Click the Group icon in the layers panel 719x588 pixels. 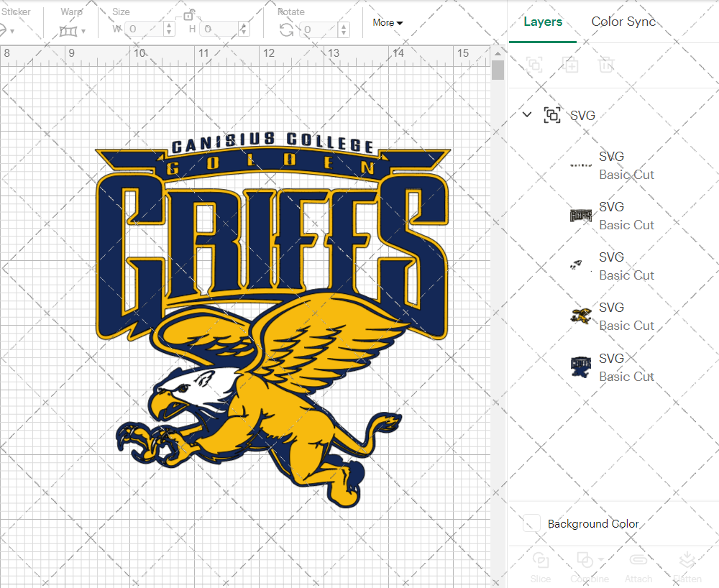[552, 114]
